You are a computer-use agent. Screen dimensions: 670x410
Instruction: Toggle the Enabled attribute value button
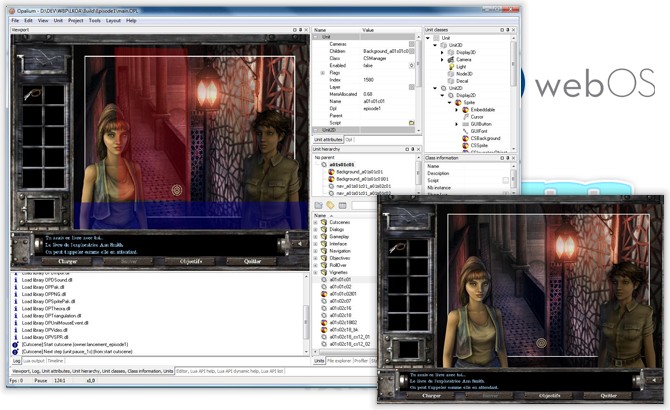pos(411,66)
